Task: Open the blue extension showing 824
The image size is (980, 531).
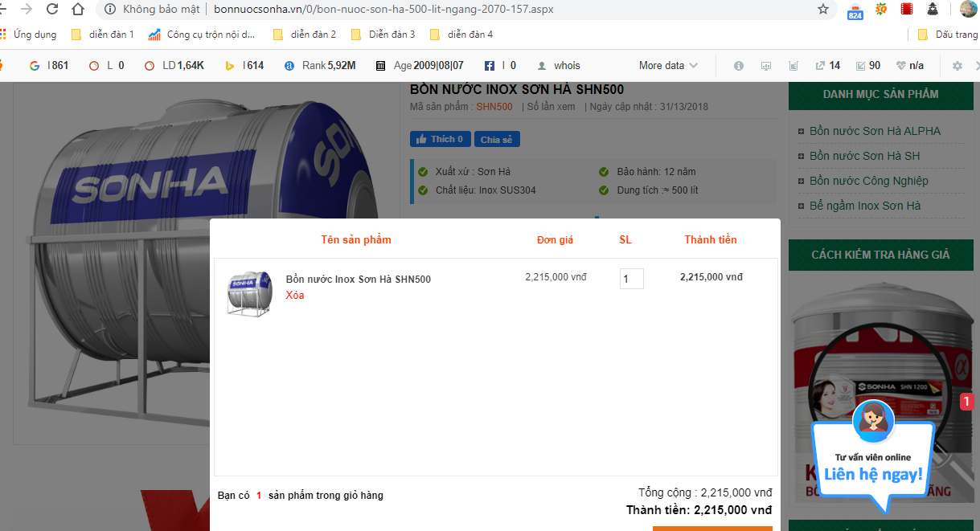Action: 855,10
